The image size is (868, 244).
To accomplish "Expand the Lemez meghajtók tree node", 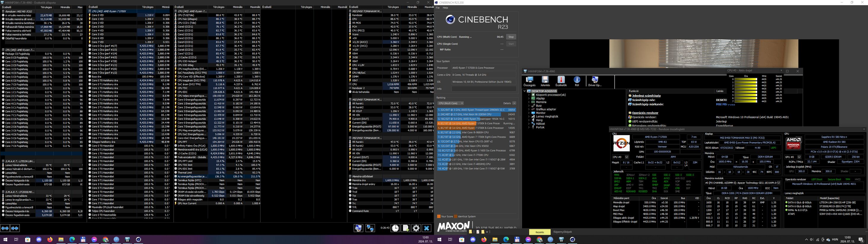I will click(x=529, y=116).
